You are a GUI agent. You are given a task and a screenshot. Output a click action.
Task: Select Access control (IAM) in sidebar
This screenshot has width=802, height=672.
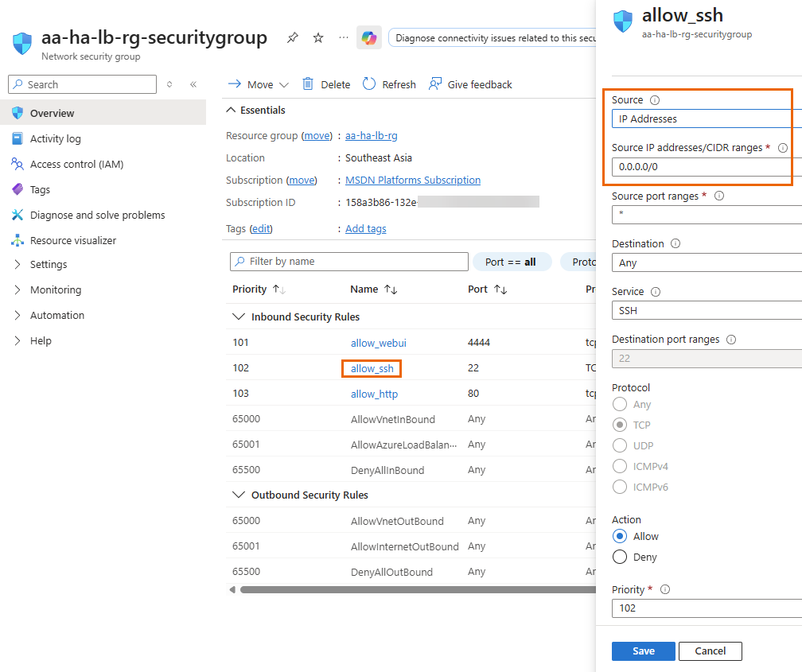click(x=76, y=164)
